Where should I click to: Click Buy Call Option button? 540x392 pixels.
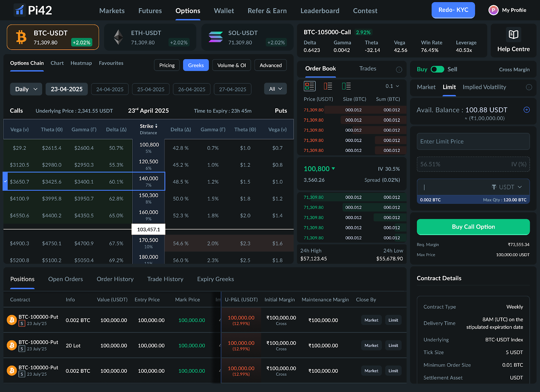(473, 227)
